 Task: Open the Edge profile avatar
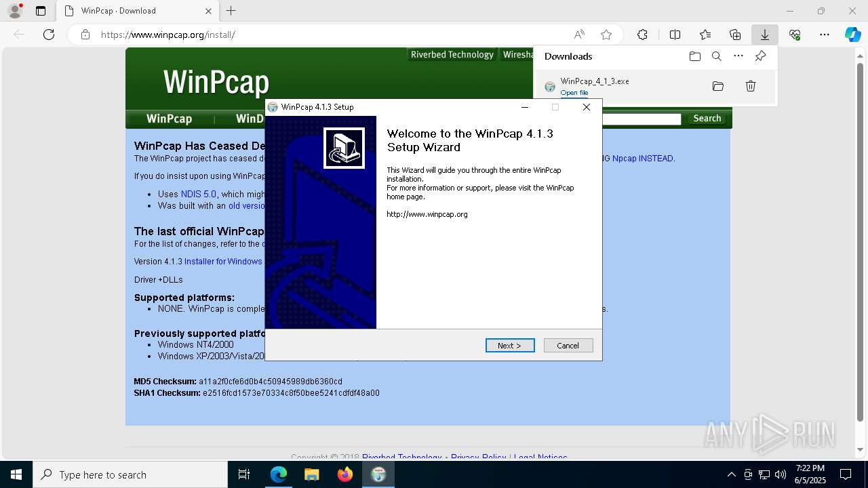(x=15, y=11)
